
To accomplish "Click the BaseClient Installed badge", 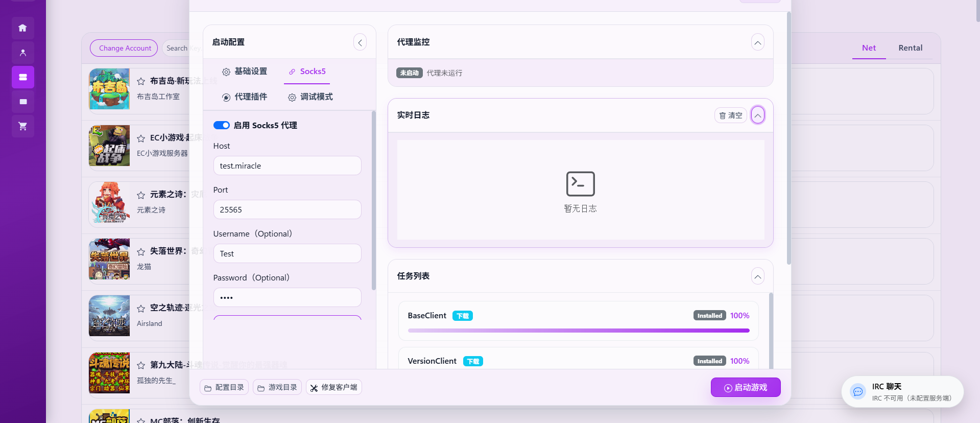I will [x=710, y=316].
